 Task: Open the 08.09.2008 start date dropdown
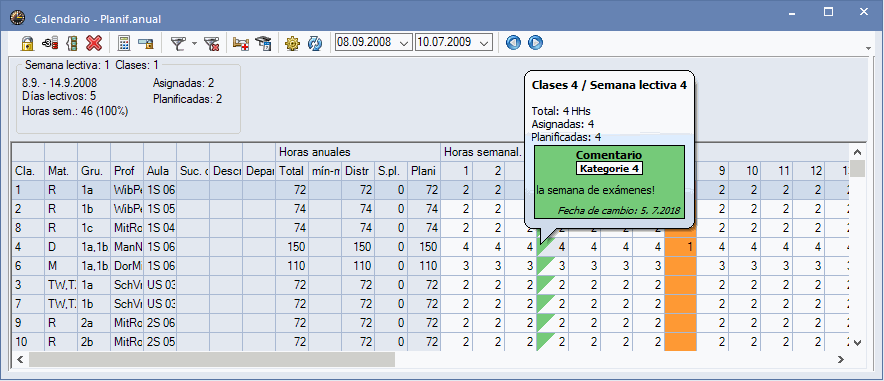tap(404, 43)
